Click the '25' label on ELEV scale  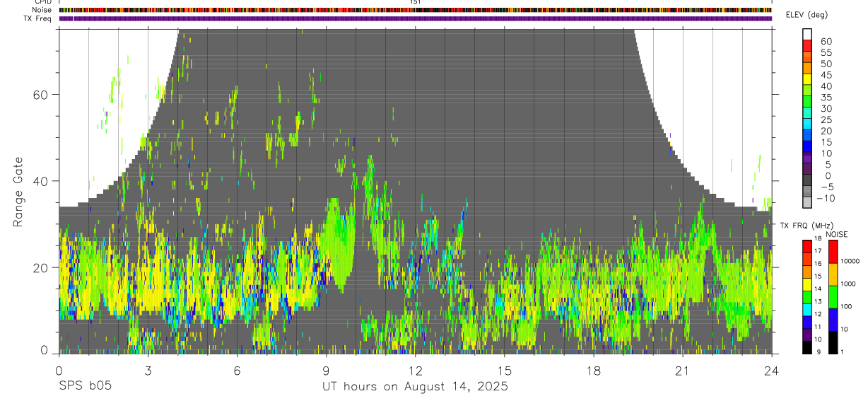click(826, 120)
